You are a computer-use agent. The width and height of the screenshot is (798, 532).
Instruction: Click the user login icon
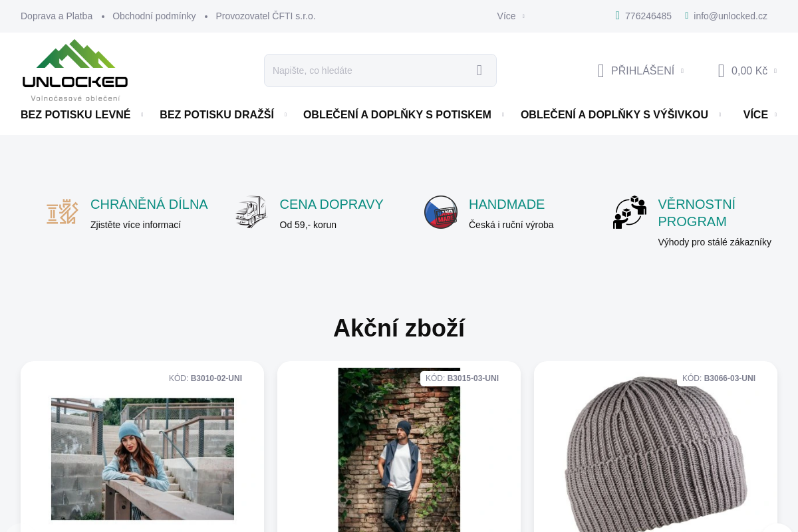point(600,70)
